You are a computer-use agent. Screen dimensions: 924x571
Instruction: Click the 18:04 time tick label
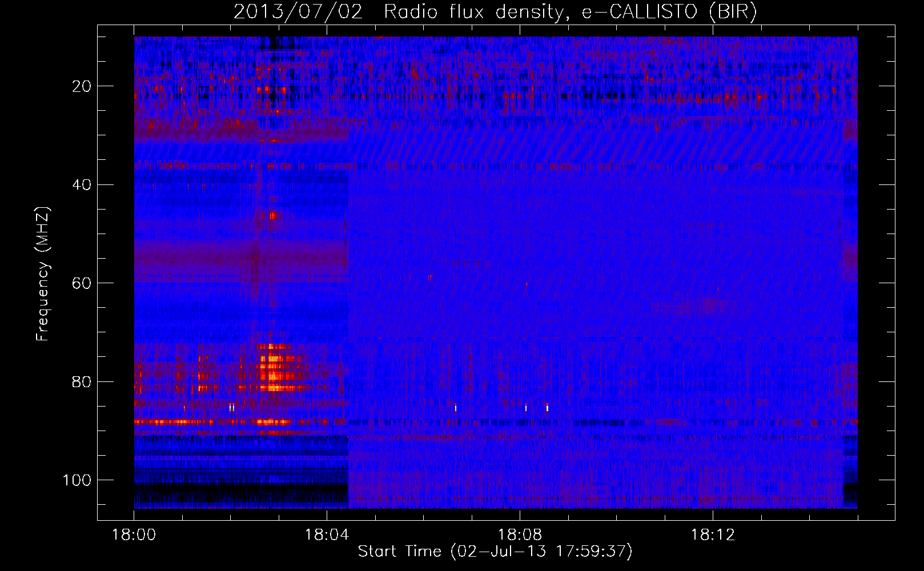327,535
